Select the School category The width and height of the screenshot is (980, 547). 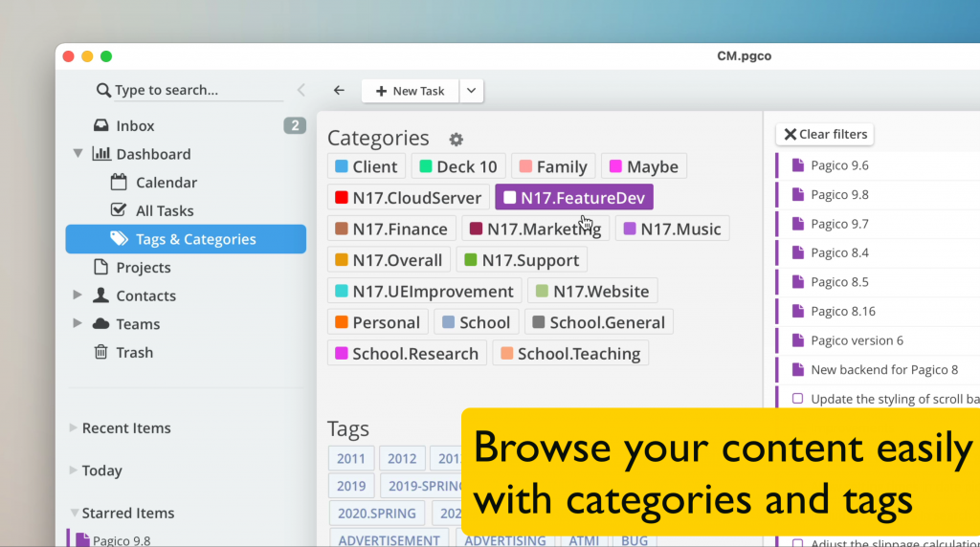click(x=477, y=323)
